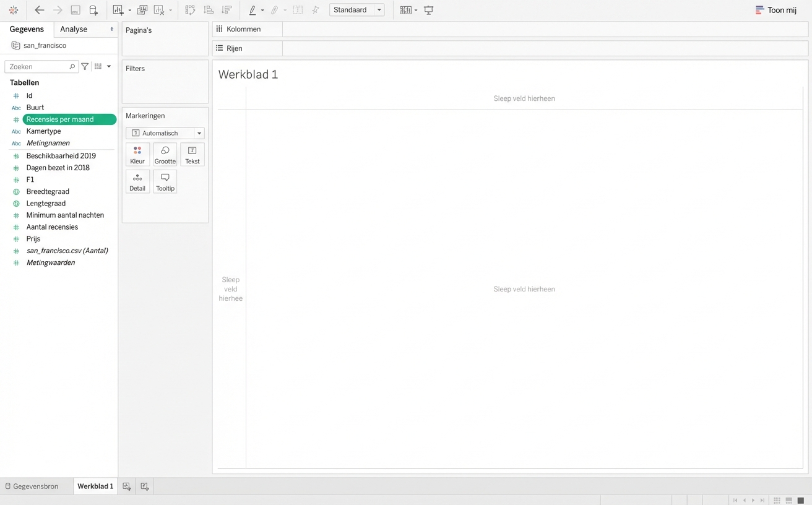Click the filter icon beside search box

click(x=85, y=66)
